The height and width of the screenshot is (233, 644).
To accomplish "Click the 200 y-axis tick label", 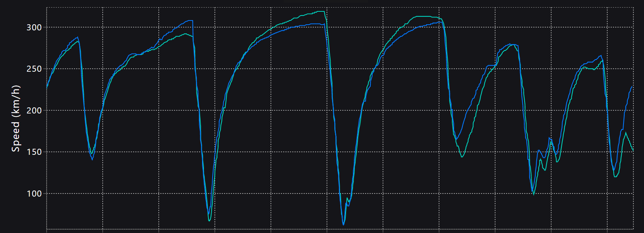I will [34, 110].
